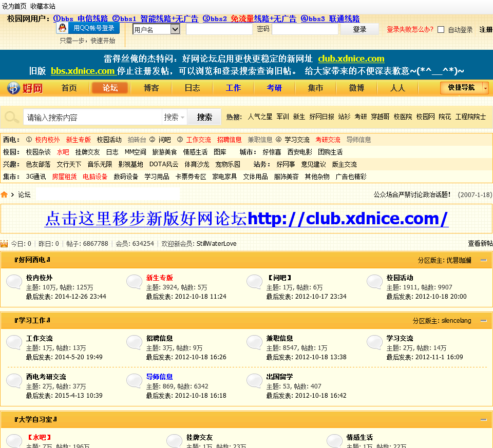Click the 好网 site logo
This screenshot has height=448, width=493.
point(25,88)
